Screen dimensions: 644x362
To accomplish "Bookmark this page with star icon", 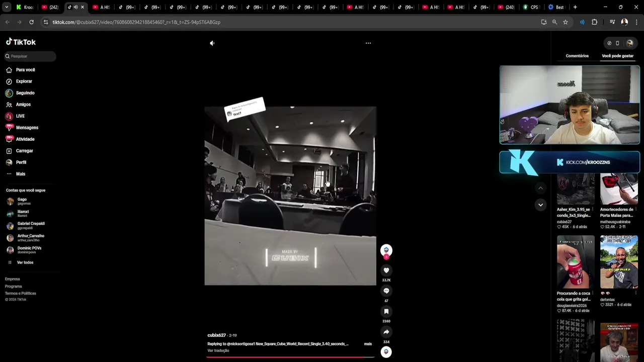I will point(566,22).
